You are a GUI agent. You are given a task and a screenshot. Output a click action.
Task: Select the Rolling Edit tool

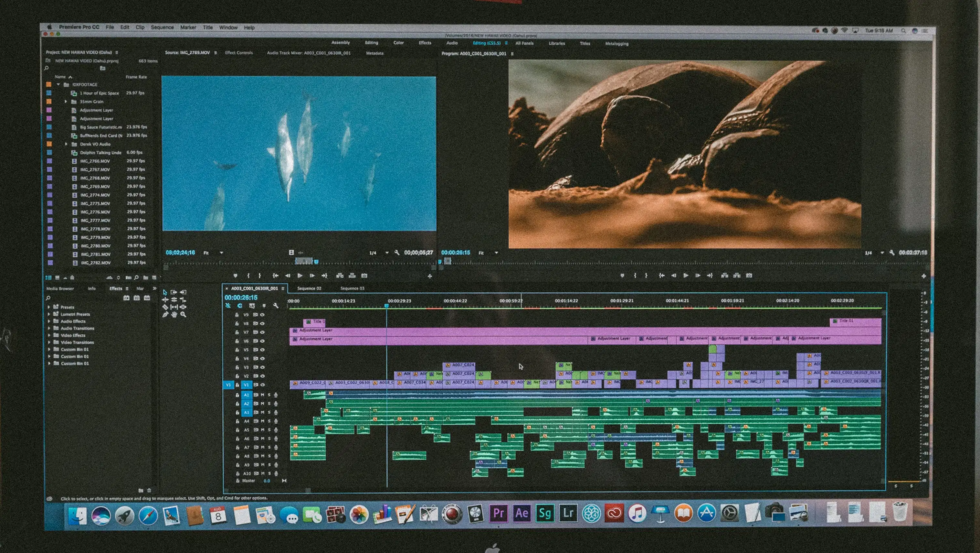click(x=174, y=300)
